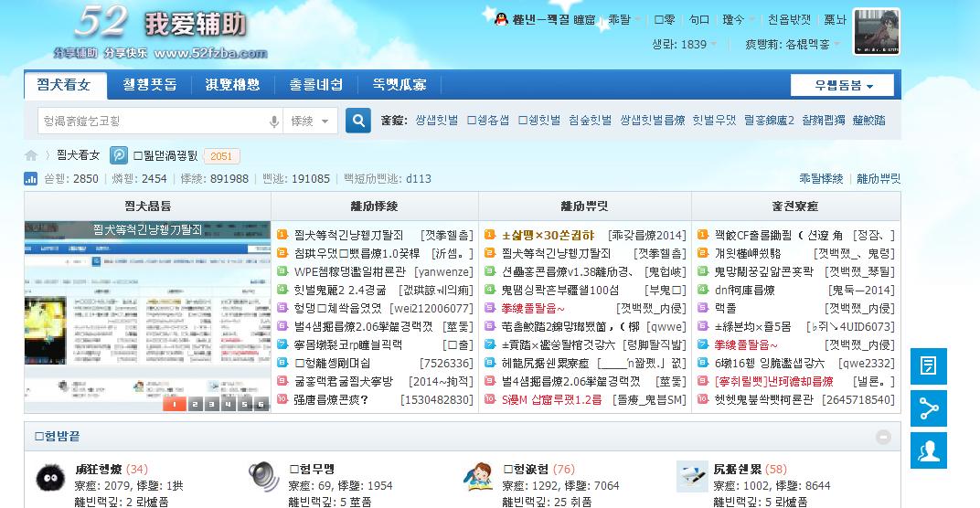Open the document icon on right sidebar
The width and height of the screenshot is (980, 508).
tap(929, 365)
